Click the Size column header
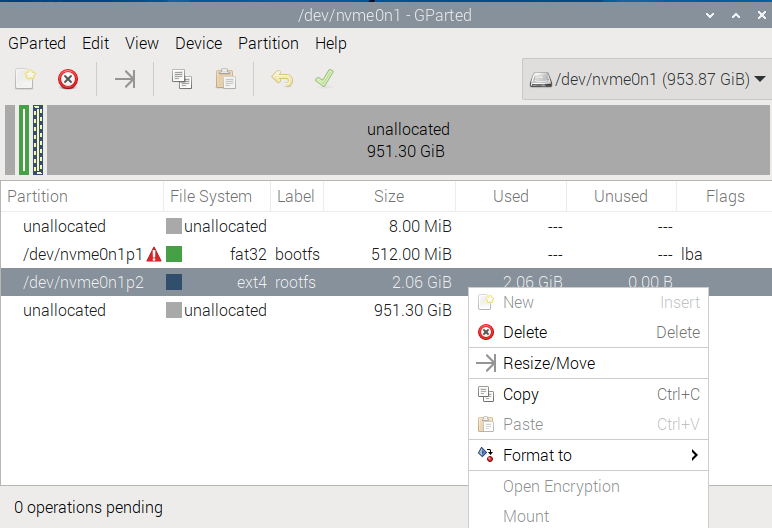This screenshot has width=772, height=528. coord(389,197)
